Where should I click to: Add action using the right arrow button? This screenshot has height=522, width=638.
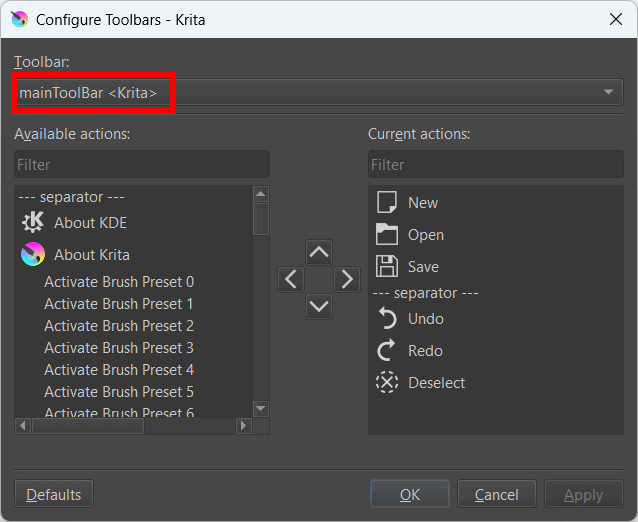[x=347, y=280]
